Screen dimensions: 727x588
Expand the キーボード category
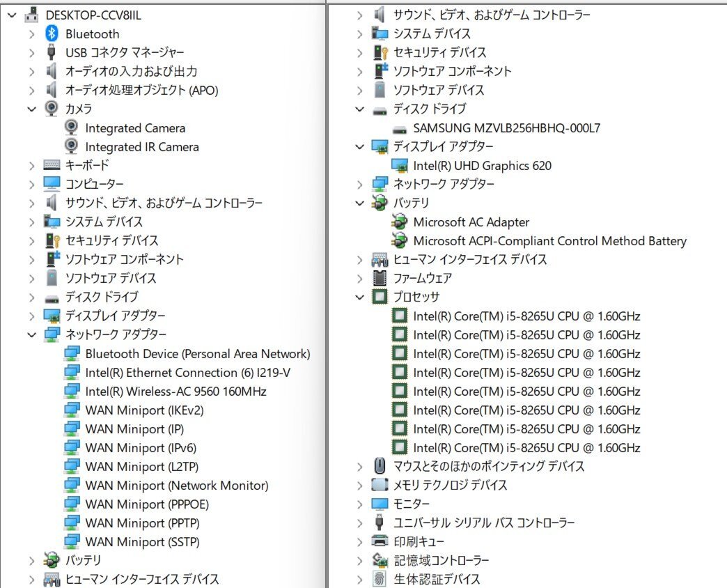click(31, 166)
